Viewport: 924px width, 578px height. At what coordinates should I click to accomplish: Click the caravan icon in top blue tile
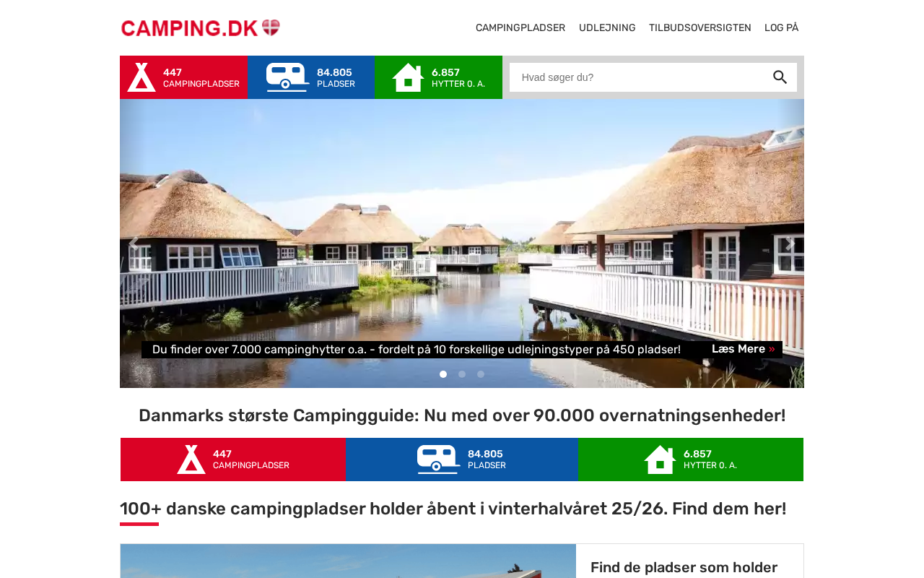coord(288,77)
